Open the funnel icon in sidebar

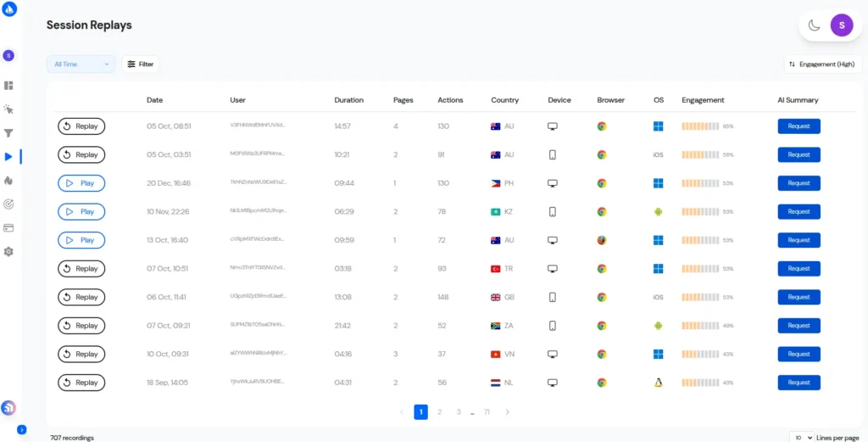tap(8, 133)
